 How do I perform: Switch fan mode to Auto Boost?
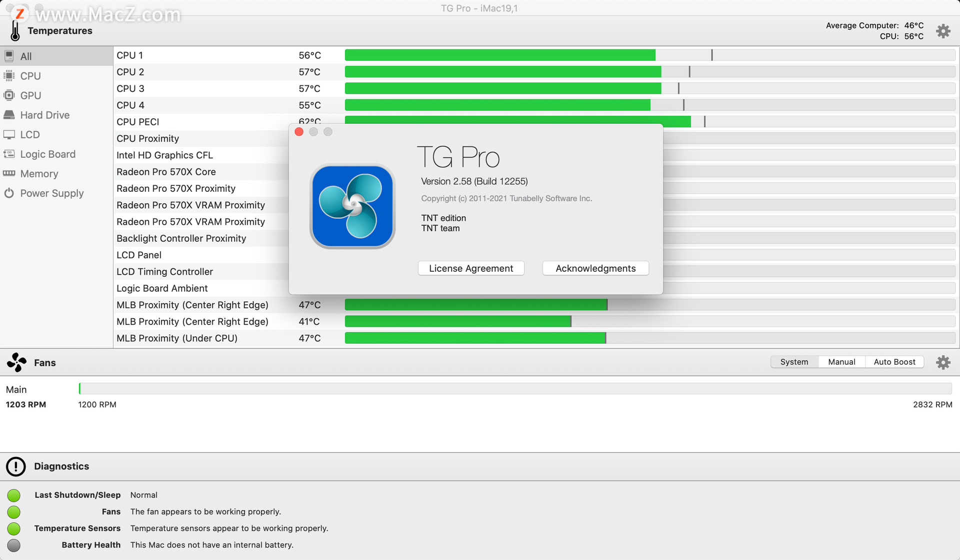[894, 362]
